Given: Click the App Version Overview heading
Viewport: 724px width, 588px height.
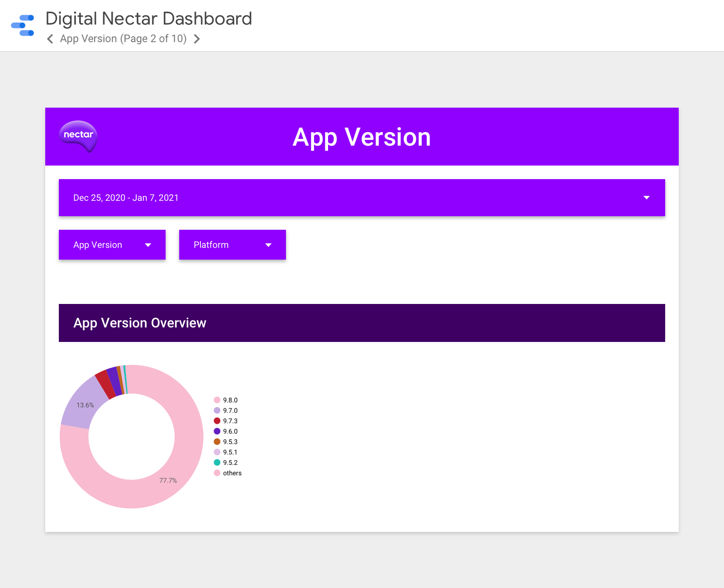Looking at the screenshot, I should pyautogui.click(x=140, y=323).
